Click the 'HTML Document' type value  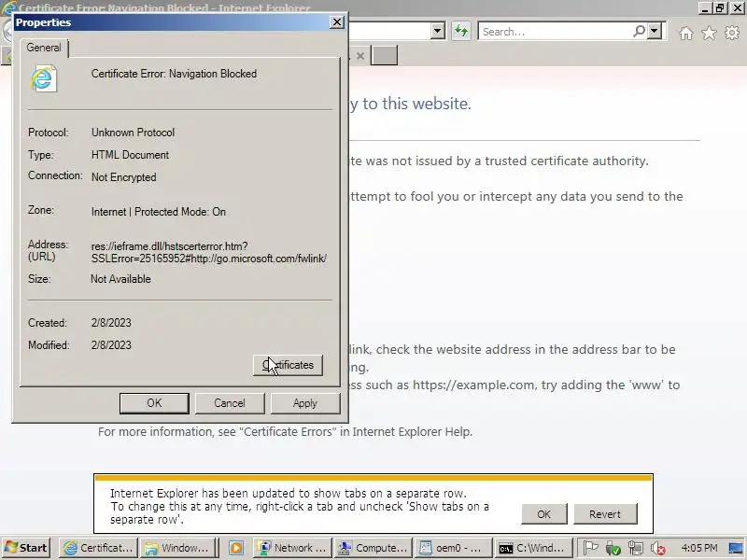tap(130, 155)
